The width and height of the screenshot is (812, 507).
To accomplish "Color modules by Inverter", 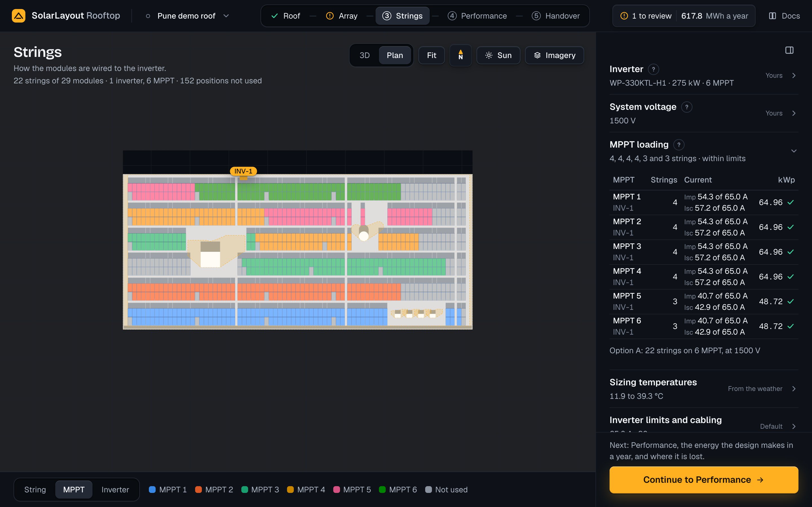I will (115, 490).
